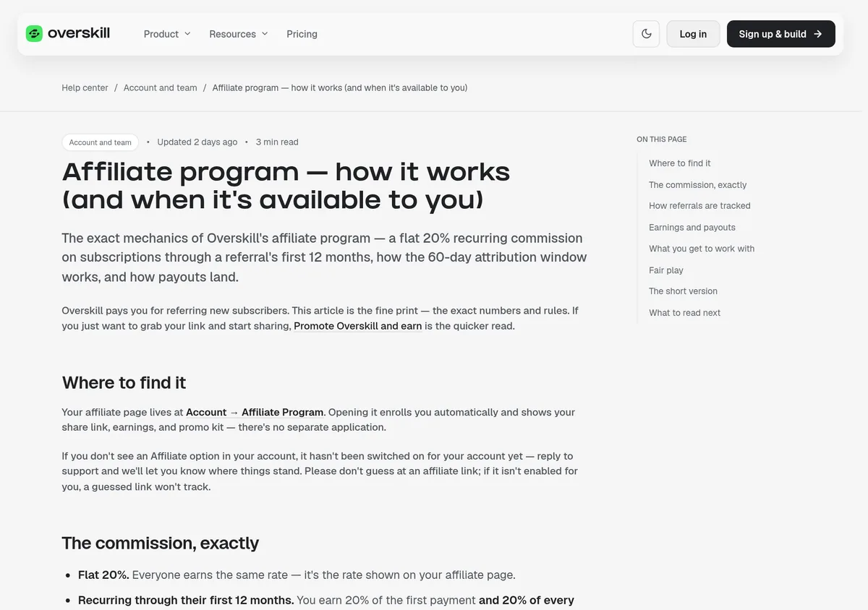868x610 pixels.
Task: Jump to The commission, exactly section
Action: [x=697, y=185]
